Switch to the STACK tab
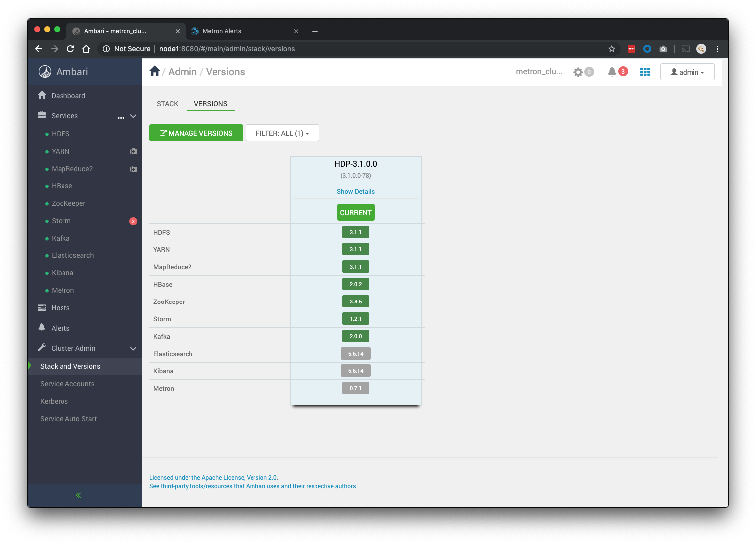Viewport: 756px width, 544px height. (167, 104)
